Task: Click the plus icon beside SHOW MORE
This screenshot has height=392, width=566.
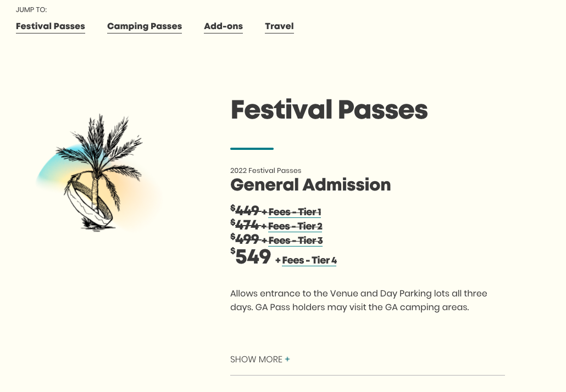Action: tap(287, 359)
